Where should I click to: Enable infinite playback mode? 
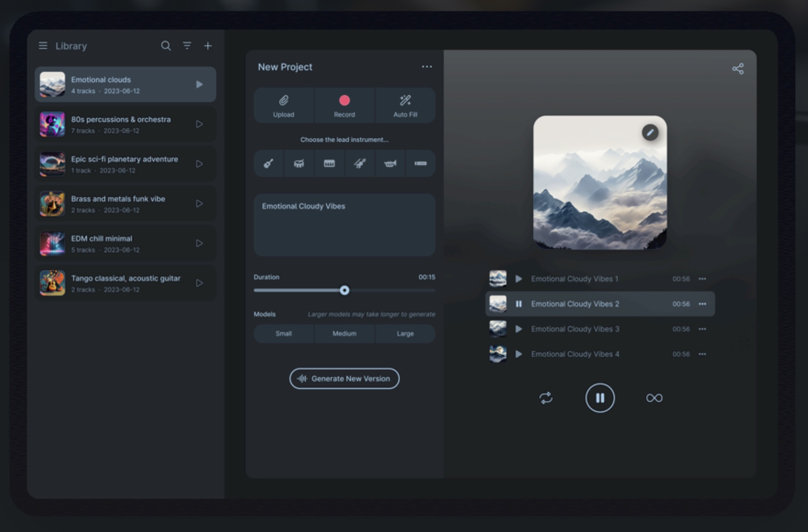[654, 398]
